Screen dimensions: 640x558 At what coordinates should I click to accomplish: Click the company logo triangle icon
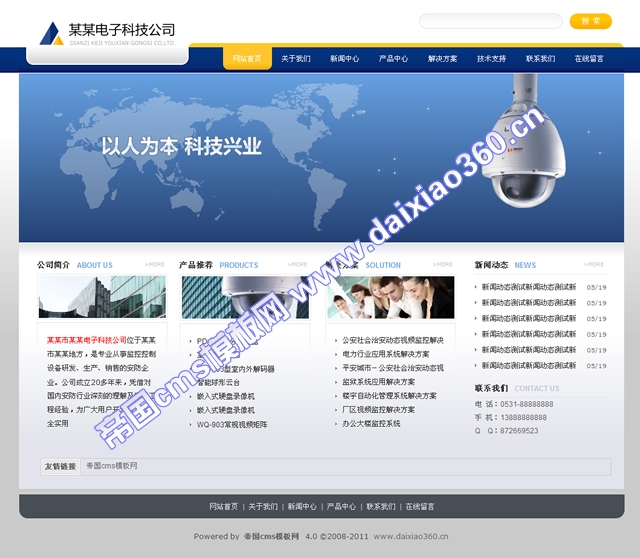pos(51,34)
